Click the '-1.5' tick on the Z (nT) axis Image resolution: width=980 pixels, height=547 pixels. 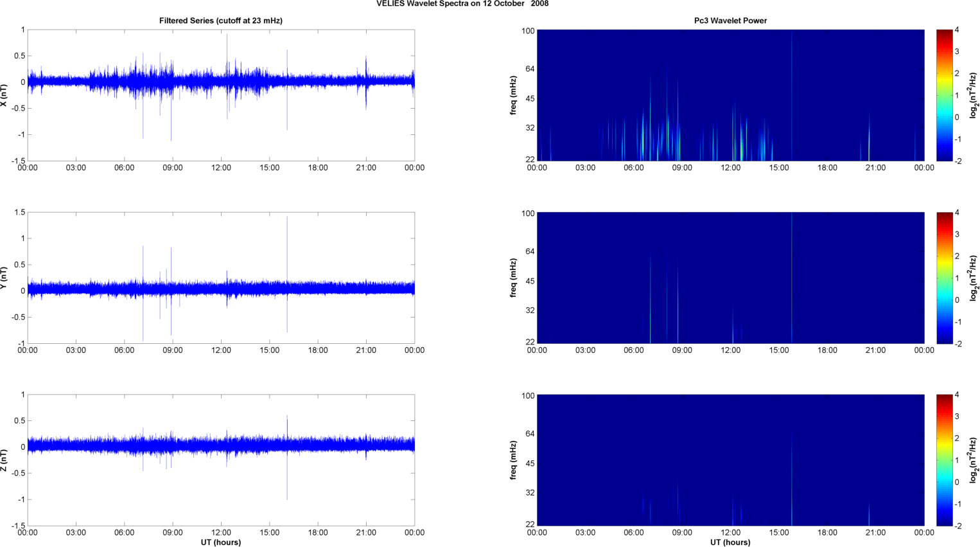click(18, 526)
